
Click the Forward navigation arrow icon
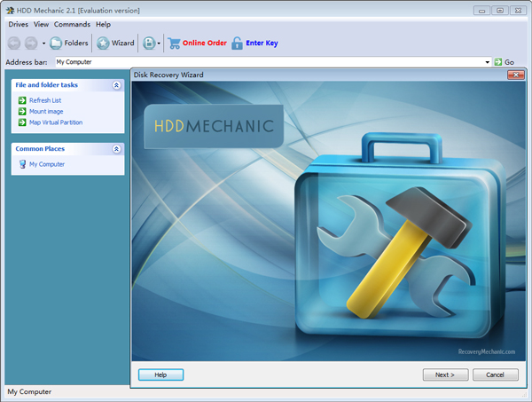(x=31, y=43)
